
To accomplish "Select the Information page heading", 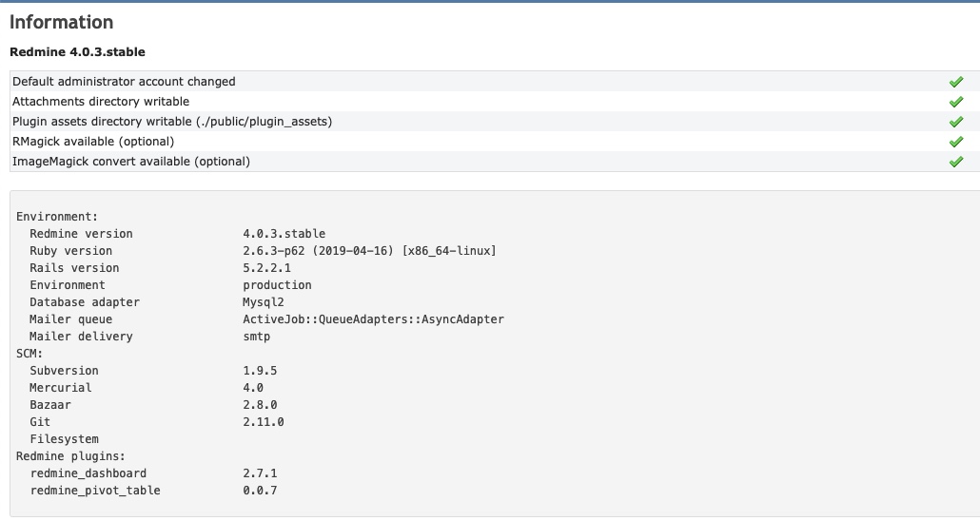I will pyautogui.click(x=61, y=22).
